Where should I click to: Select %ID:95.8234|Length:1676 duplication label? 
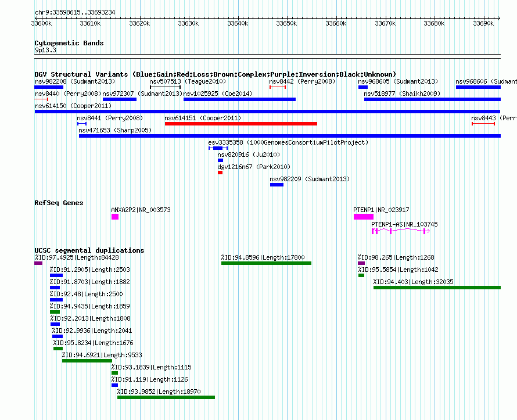[x=94, y=343]
